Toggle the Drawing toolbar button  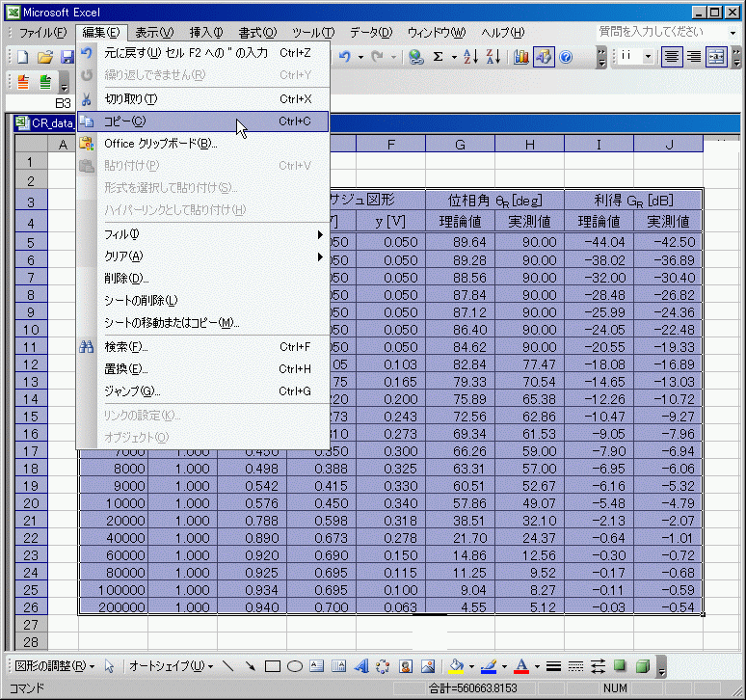click(x=544, y=57)
